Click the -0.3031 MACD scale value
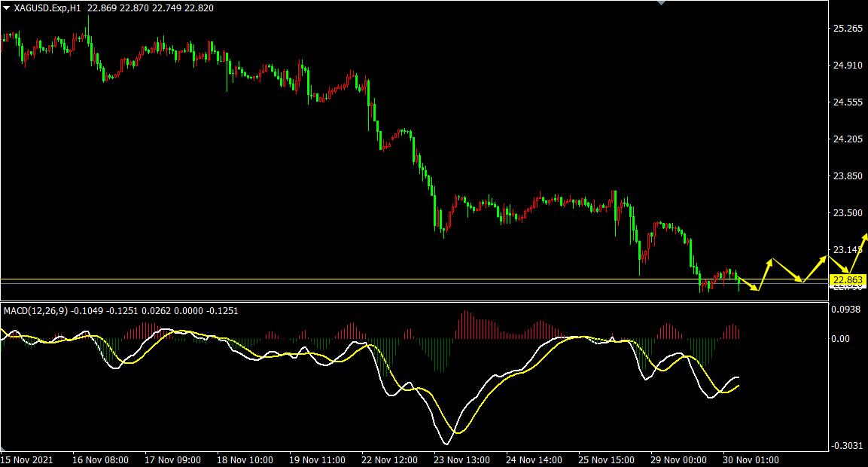 pyautogui.click(x=848, y=446)
